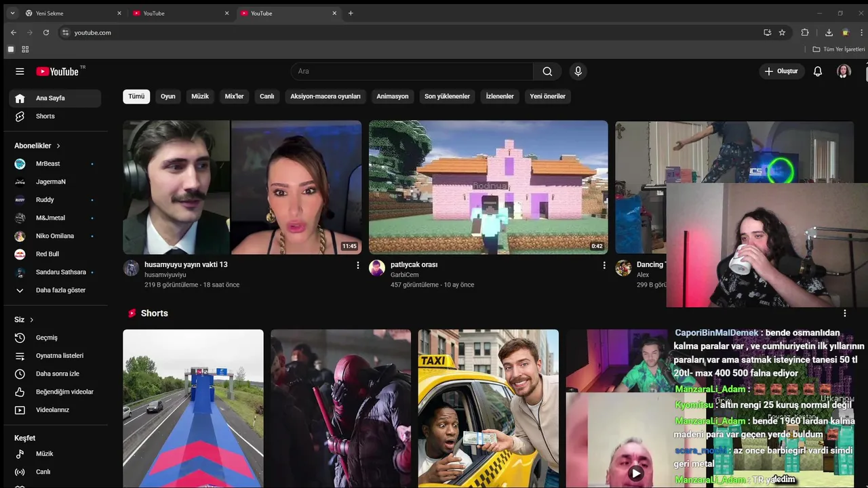
Task: Go to Ana Sayfa in sidebar
Action: coord(55,98)
